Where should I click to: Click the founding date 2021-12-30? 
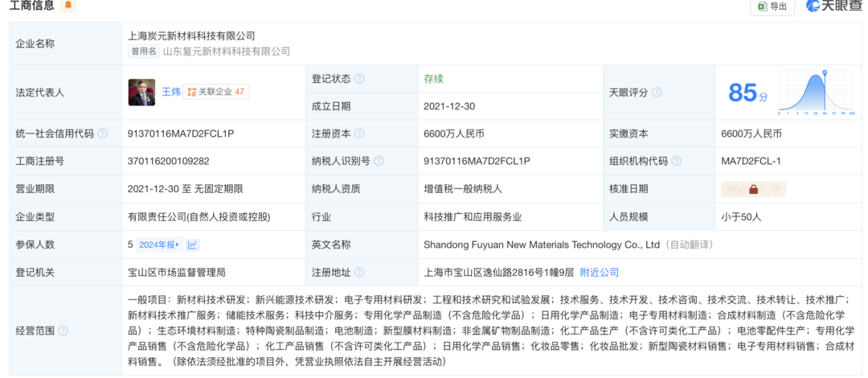pos(449,106)
